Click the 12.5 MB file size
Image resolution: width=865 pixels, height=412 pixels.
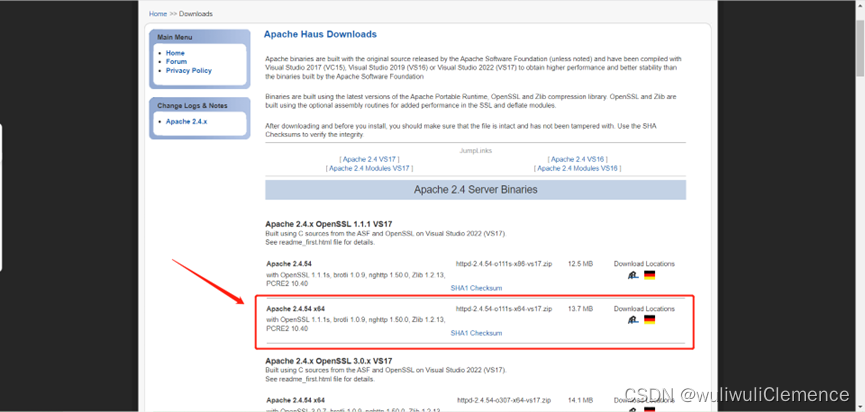[x=580, y=264]
